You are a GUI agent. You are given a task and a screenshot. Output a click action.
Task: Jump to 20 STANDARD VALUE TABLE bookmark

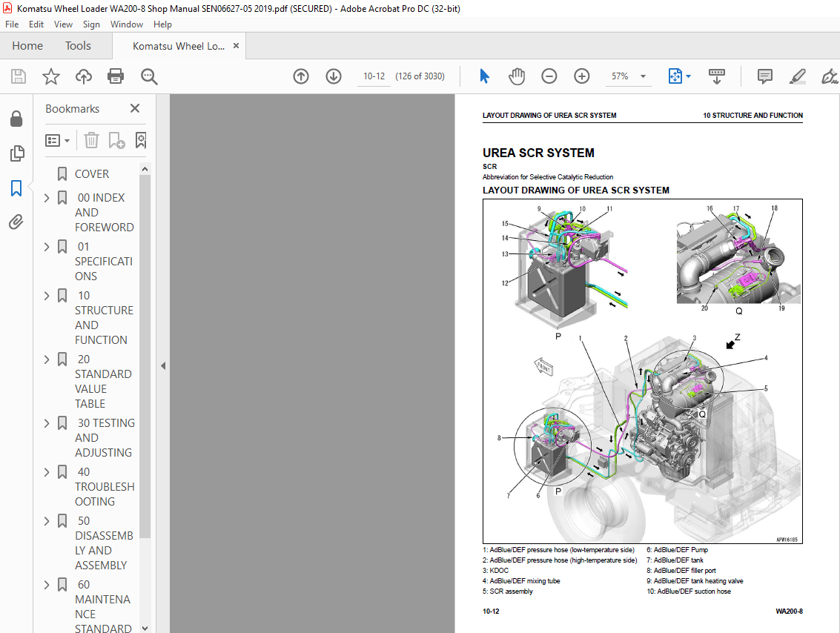pos(103,381)
